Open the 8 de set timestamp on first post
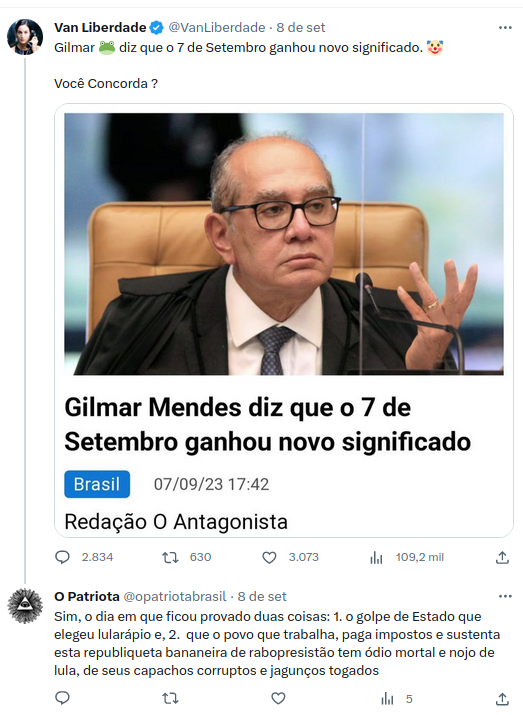Viewport: 523px width, 715px height. 301,28
